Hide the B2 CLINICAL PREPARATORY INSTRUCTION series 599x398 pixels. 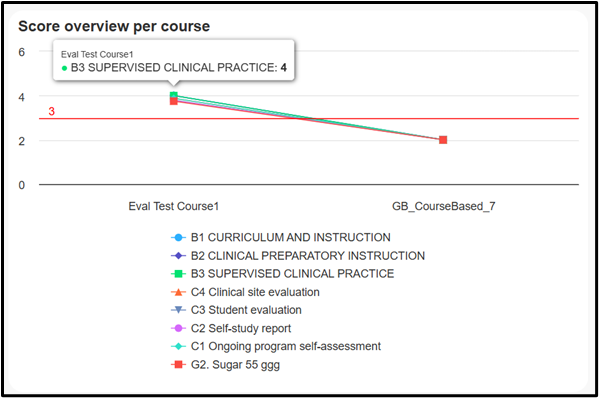click(308, 256)
